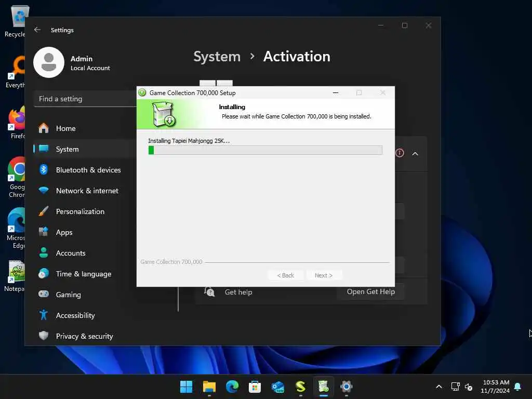
Task: Click the Get help icon
Action: pyautogui.click(x=209, y=292)
